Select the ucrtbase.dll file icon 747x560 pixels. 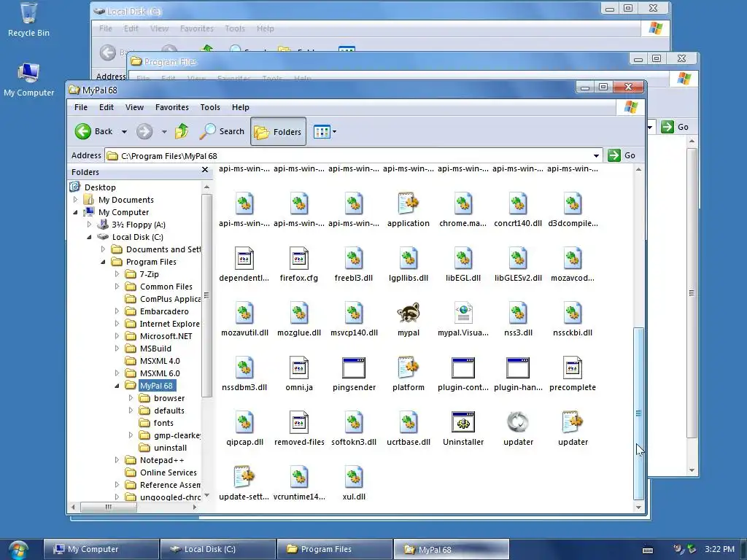tap(409, 422)
